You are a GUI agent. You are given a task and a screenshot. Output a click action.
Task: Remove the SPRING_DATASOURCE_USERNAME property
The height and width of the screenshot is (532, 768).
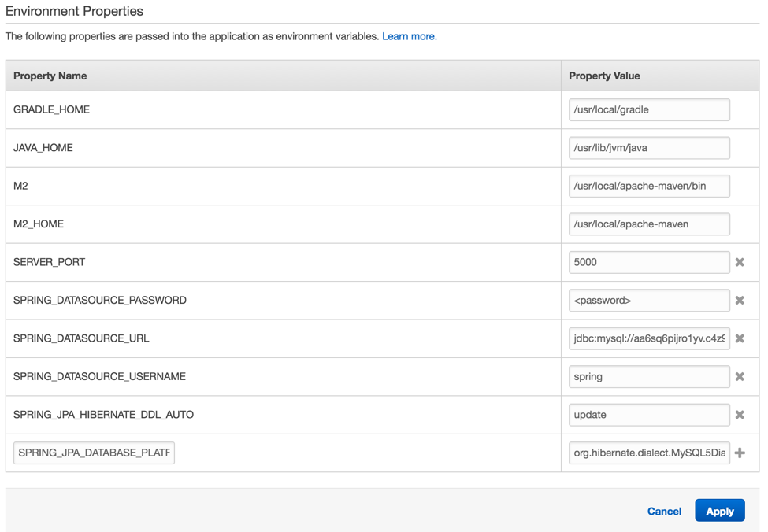(740, 377)
